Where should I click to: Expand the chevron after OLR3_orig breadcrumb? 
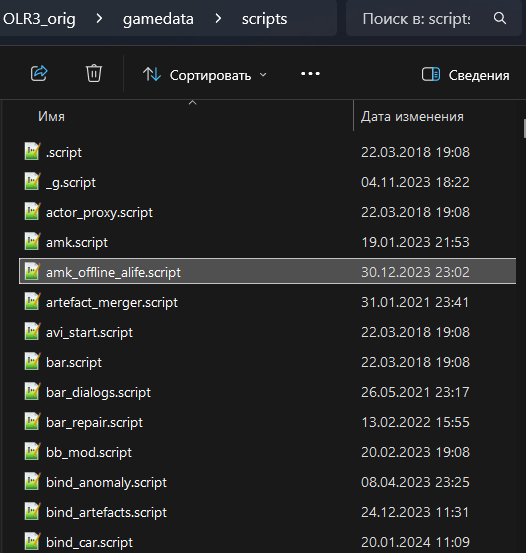[99, 18]
